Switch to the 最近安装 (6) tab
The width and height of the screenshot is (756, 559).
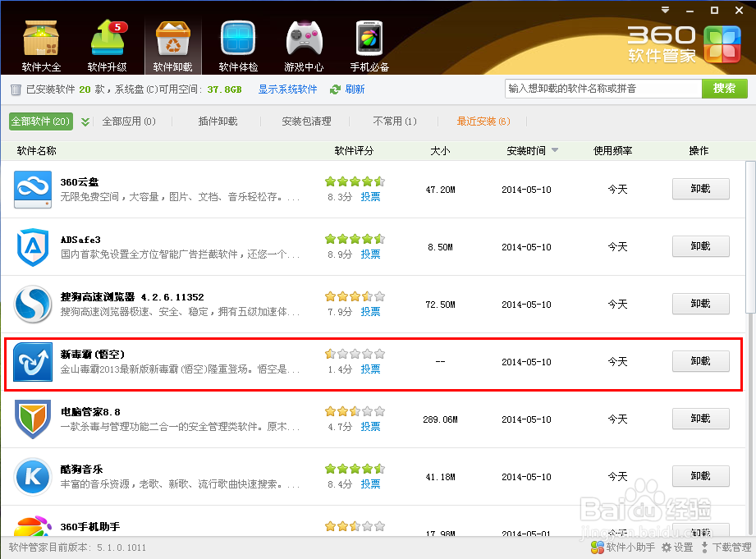[483, 121]
